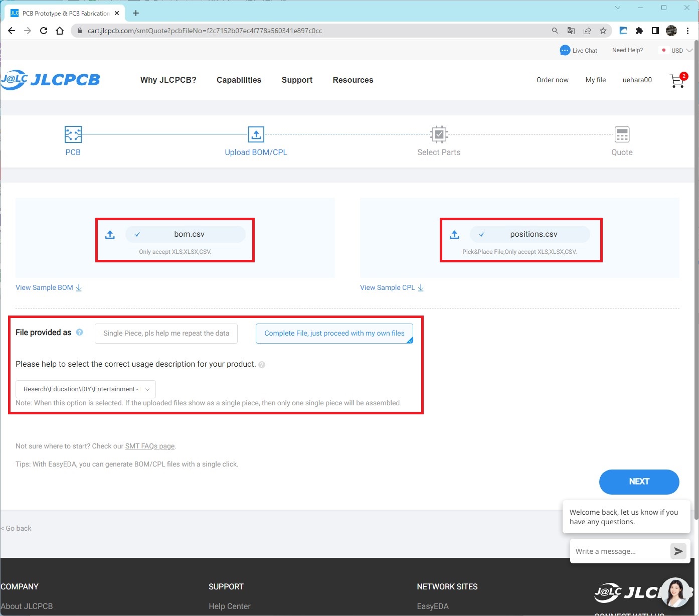Bookmark this page with the star

click(603, 31)
